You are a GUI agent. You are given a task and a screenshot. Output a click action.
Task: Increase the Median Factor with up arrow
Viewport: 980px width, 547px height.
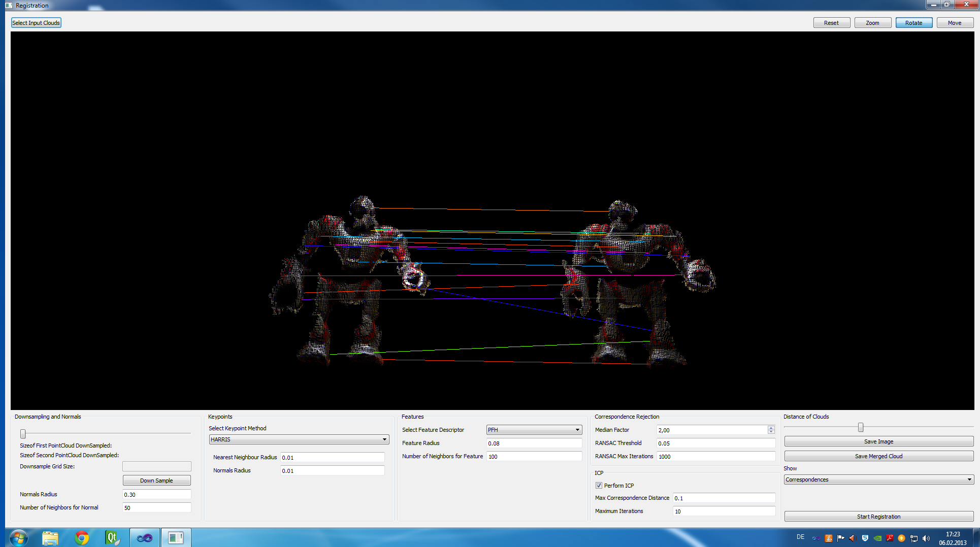pos(771,428)
